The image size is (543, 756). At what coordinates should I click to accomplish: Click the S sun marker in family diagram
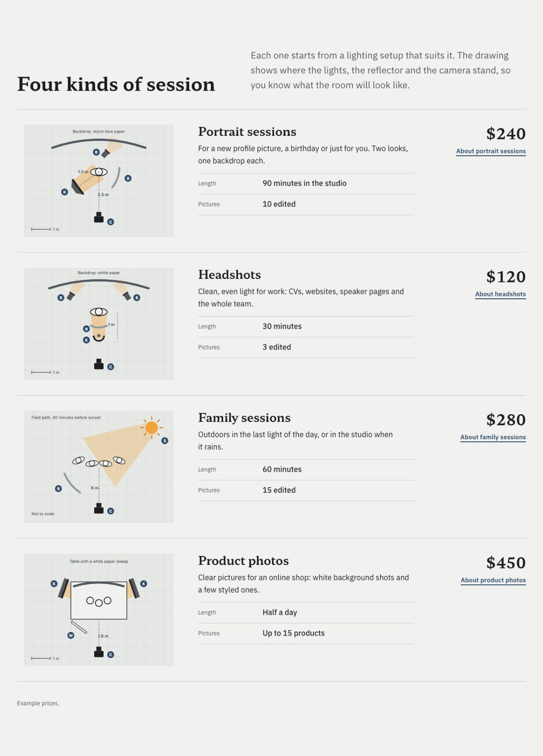(165, 440)
